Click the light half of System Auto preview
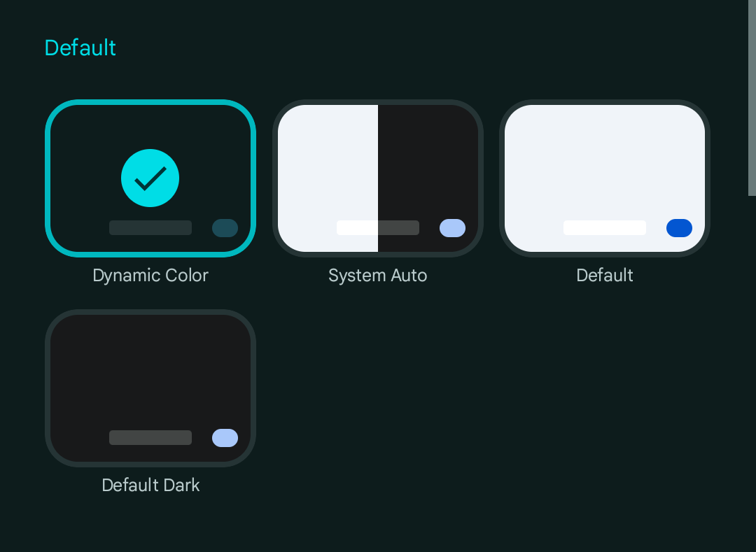 click(x=328, y=178)
